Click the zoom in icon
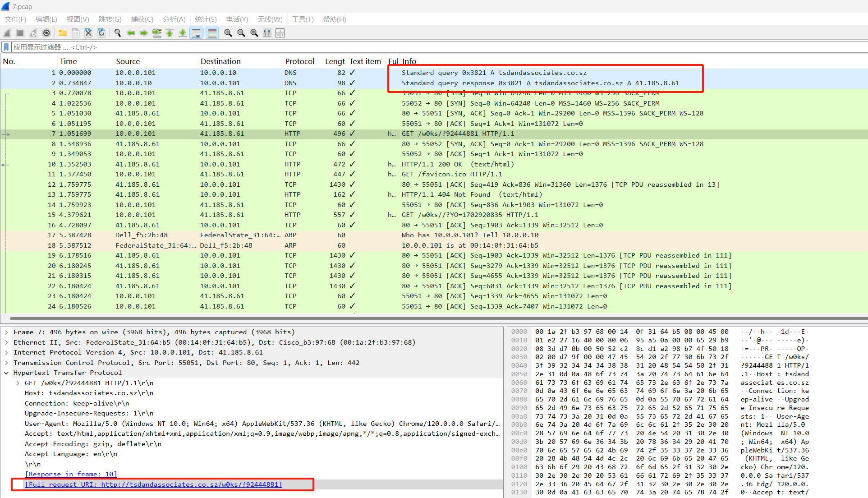Viewport: 868px width, 498px height. click(x=228, y=33)
